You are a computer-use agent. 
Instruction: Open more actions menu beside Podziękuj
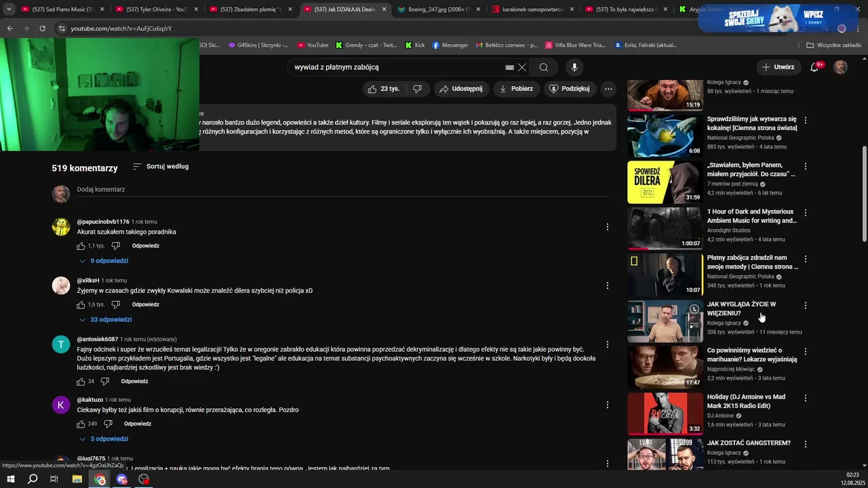pos(608,89)
